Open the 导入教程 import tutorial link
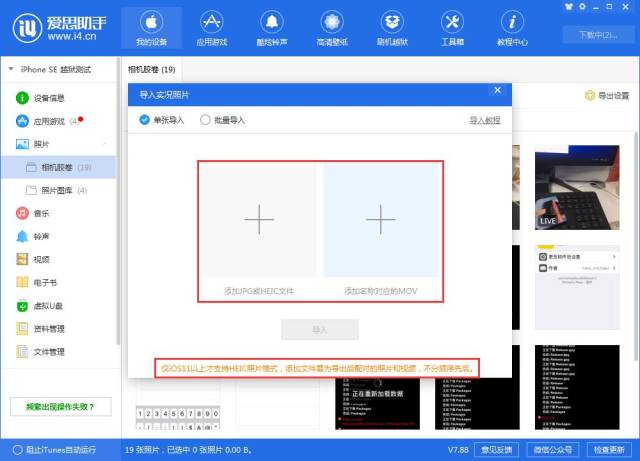Image resolution: width=640 pixels, height=461 pixels. (x=485, y=120)
